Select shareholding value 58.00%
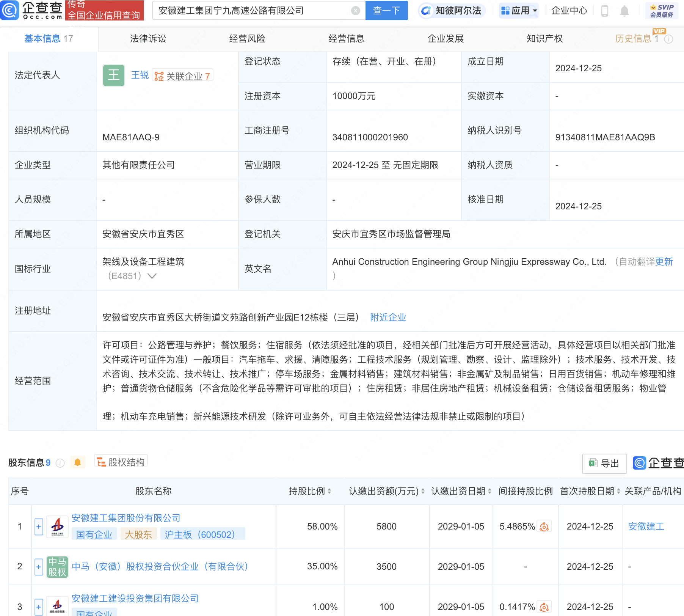684x616 pixels. [x=322, y=526]
